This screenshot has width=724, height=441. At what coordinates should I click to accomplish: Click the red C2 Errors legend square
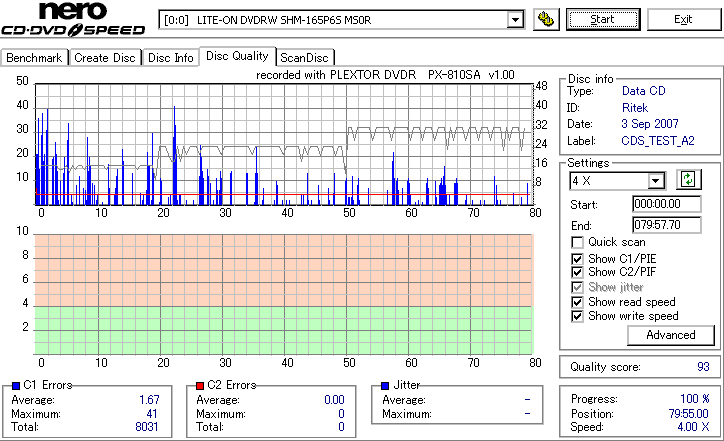point(200,385)
